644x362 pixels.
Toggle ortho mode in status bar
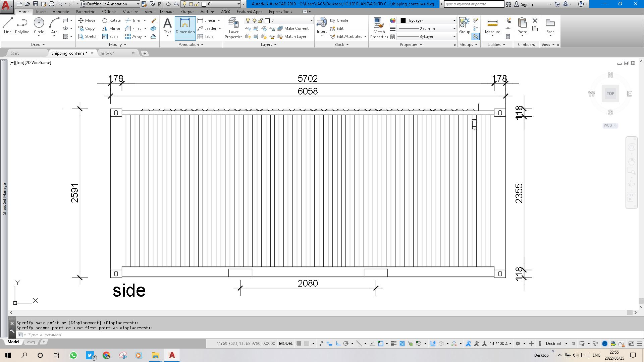pyautogui.click(x=338, y=344)
